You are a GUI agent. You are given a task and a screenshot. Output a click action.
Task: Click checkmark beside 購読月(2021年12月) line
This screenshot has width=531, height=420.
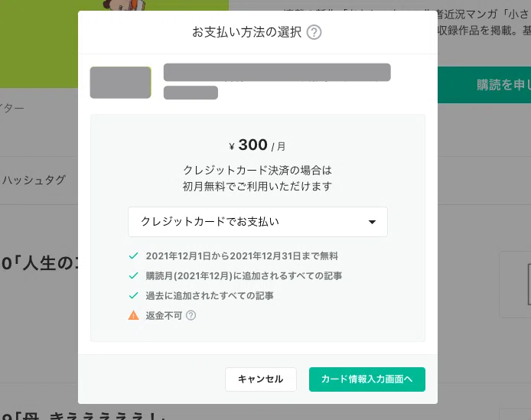133,275
